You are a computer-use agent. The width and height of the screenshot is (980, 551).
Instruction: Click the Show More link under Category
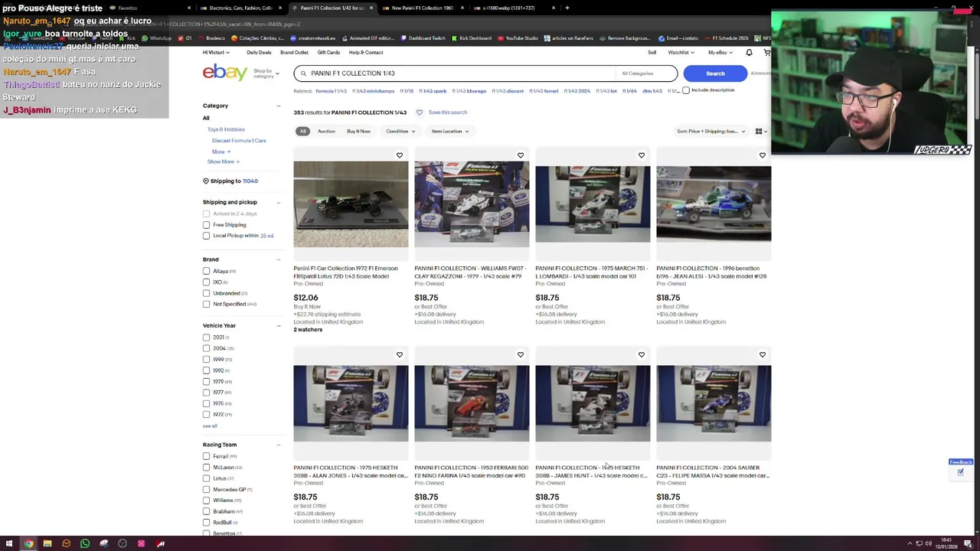pos(223,162)
